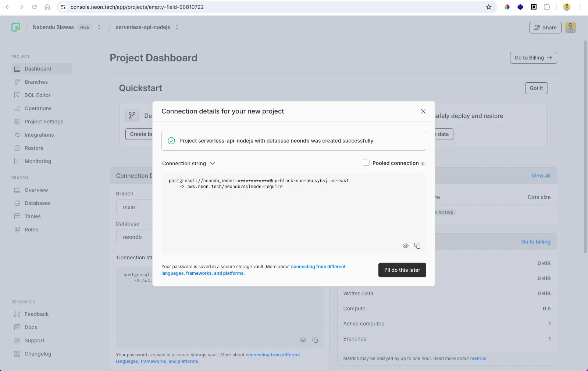
Task: Click the Databases icon in sidebar
Action: click(17, 203)
